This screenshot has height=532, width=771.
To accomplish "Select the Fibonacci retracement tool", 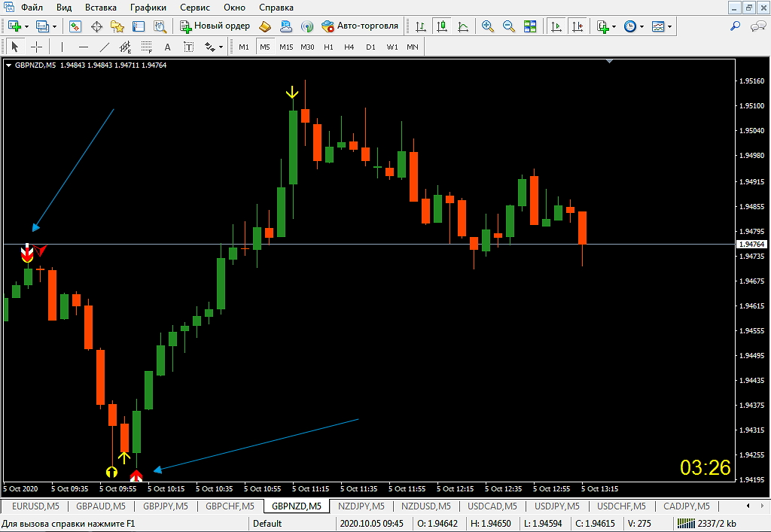I will tap(147, 47).
